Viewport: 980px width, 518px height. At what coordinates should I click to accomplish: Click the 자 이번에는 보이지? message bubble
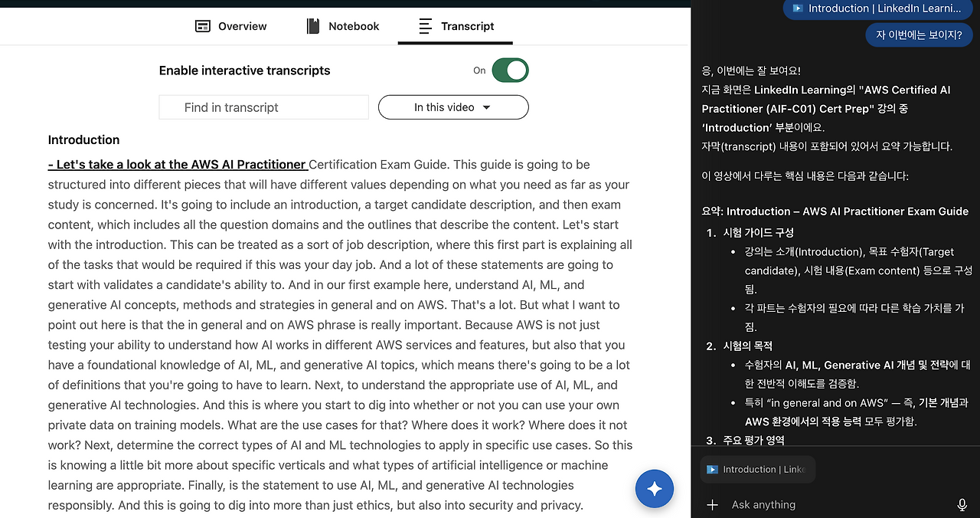[x=919, y=34]
